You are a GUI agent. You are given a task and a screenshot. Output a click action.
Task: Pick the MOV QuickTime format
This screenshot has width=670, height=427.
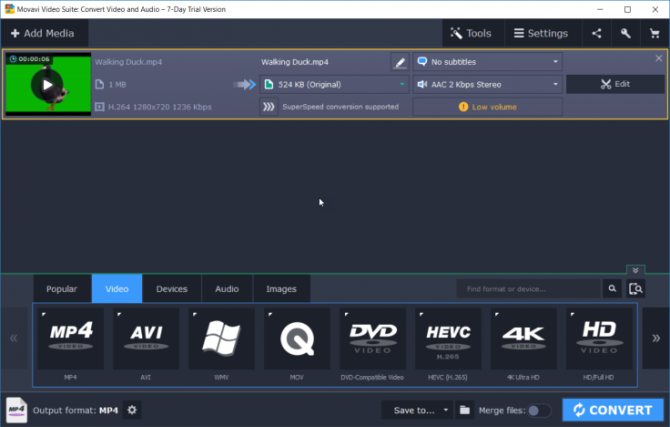coord(297,339)
